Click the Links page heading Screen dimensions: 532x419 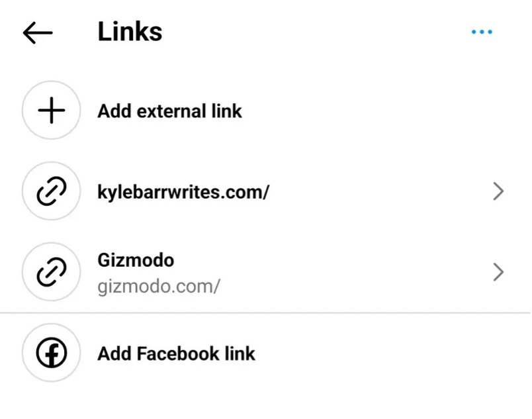point(130,32)
